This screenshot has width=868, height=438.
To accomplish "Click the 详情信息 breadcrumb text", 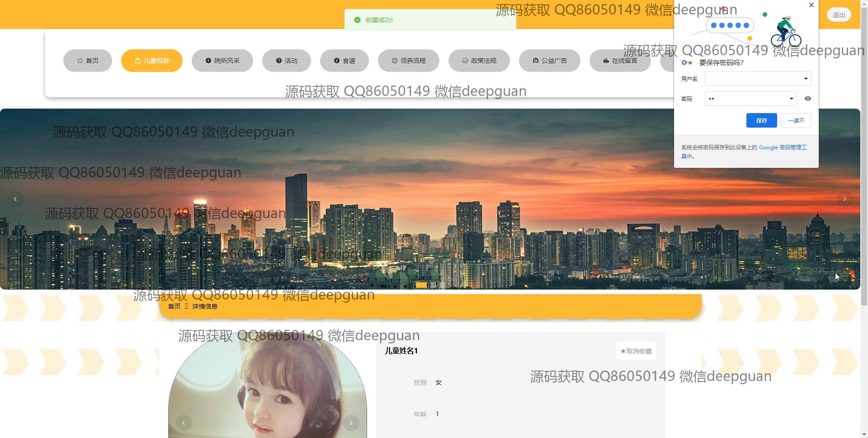I will [x=205, y=307].
